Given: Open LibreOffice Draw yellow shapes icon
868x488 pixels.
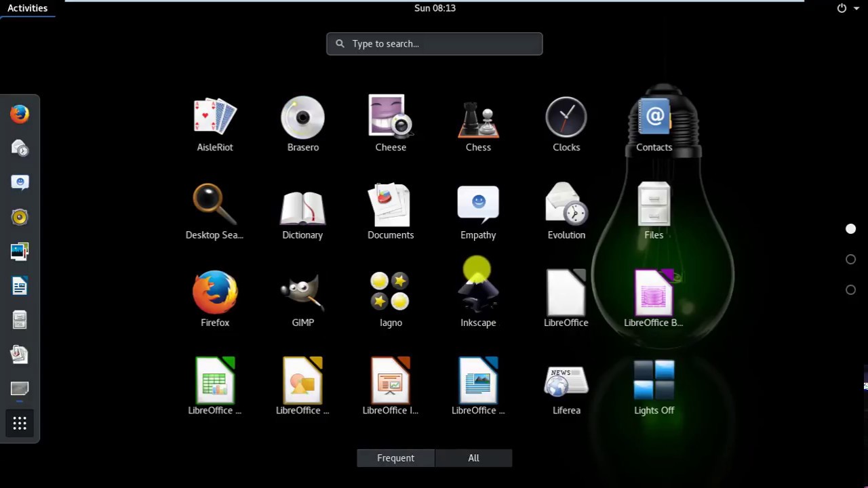Looking at the screenshot, I should pos(302,386).
